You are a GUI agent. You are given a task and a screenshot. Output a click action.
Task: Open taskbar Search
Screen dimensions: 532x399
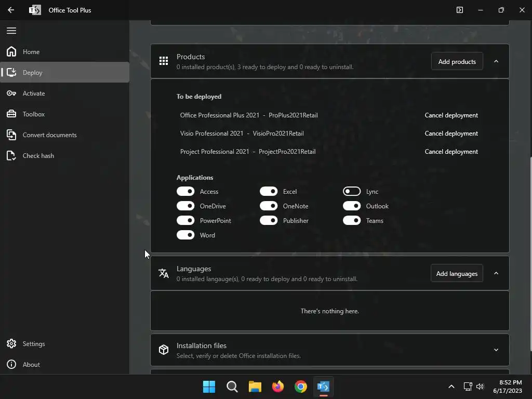(232, 387)
